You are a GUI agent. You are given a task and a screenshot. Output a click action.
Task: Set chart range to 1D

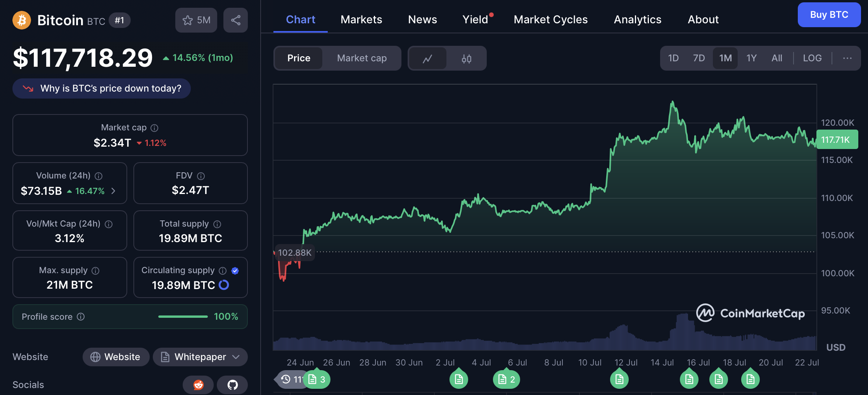coord(673,58)
